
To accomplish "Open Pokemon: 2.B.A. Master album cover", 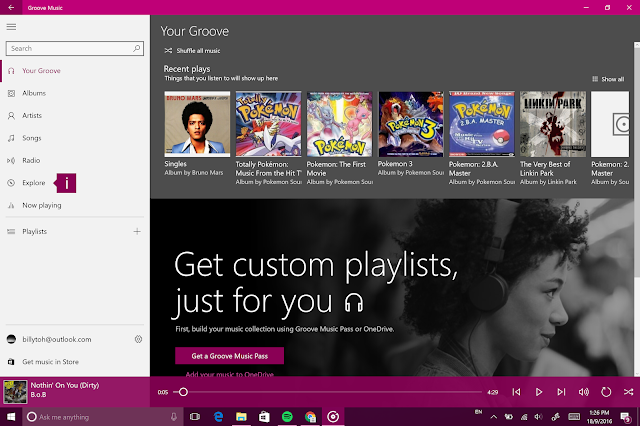I will (482, 124).
